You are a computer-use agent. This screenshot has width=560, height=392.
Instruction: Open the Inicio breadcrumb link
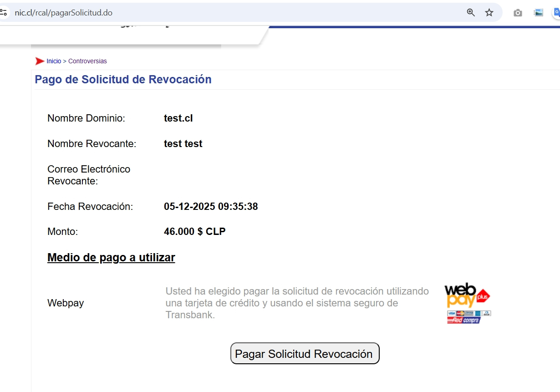(x=53, y=61)
